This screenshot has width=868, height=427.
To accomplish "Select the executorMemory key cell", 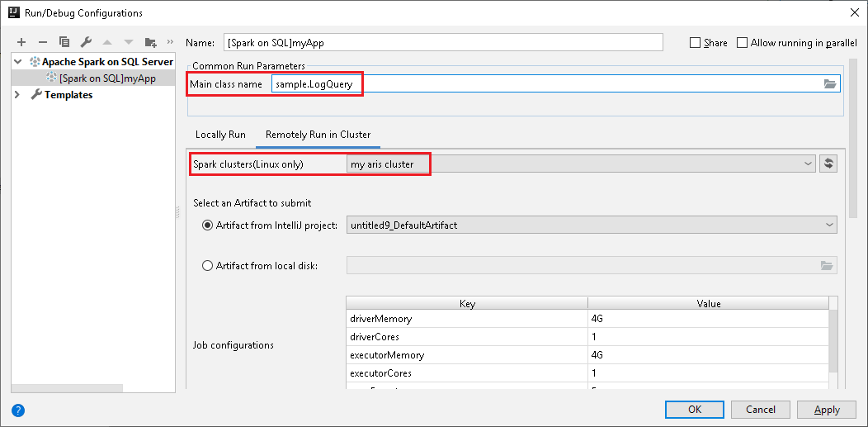I will (467, 355).
